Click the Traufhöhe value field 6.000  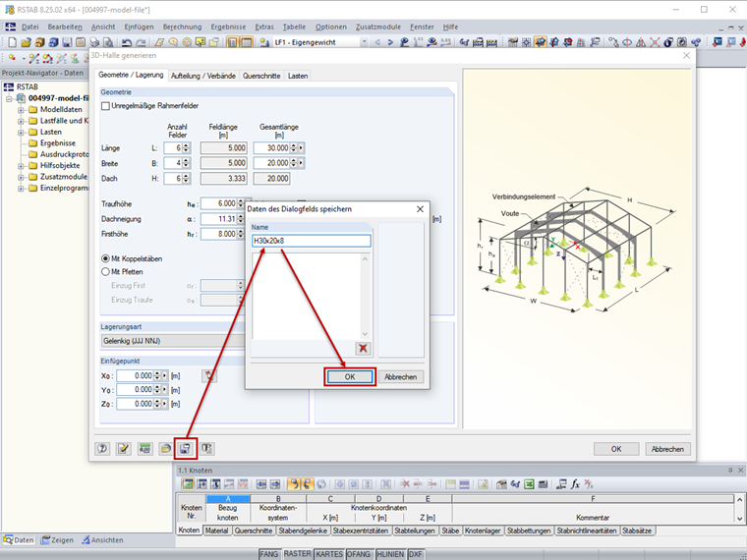coord(219,203)
